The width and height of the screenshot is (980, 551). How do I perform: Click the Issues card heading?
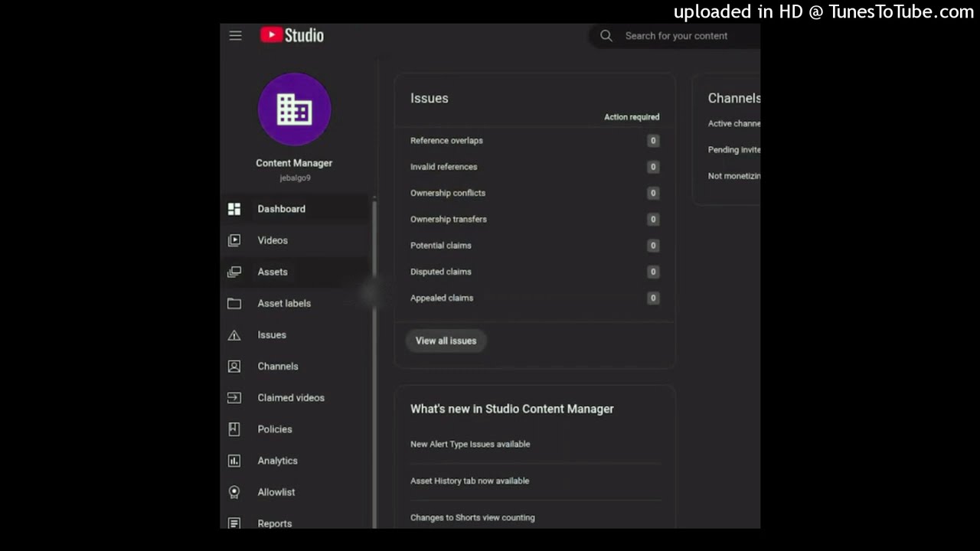point(430,98)
